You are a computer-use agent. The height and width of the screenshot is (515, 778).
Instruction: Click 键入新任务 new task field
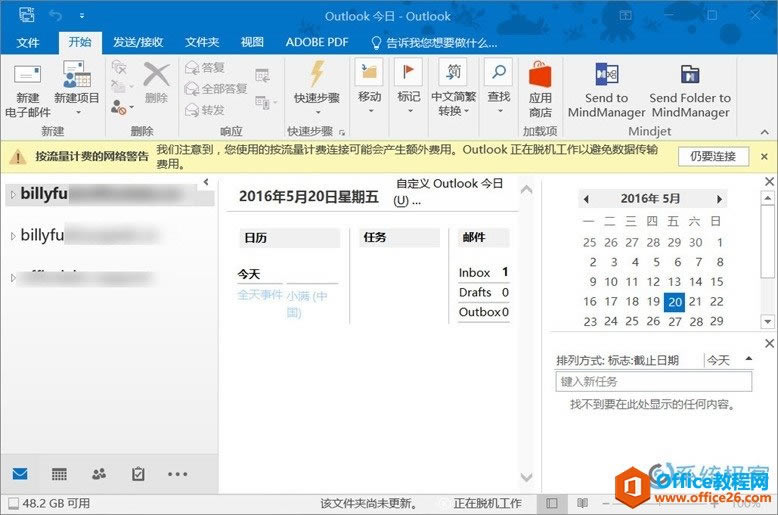(653, 382)
